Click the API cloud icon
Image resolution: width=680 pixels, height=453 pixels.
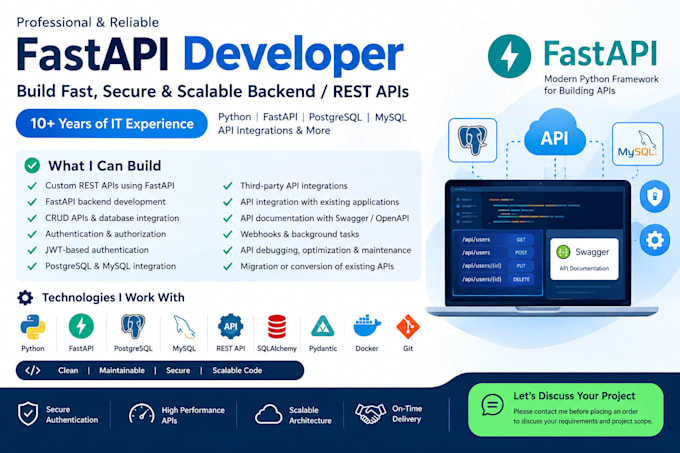tap(555, 133)
